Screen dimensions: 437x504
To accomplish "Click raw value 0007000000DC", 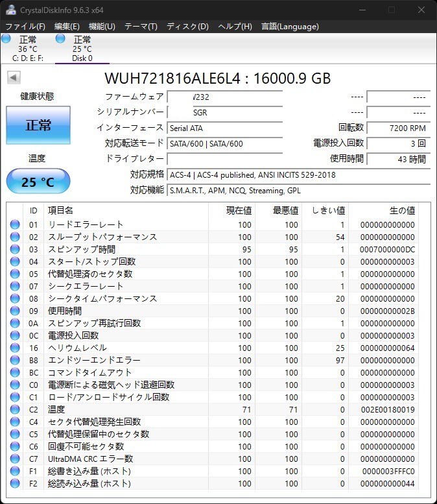I will (x=387, y=250).
